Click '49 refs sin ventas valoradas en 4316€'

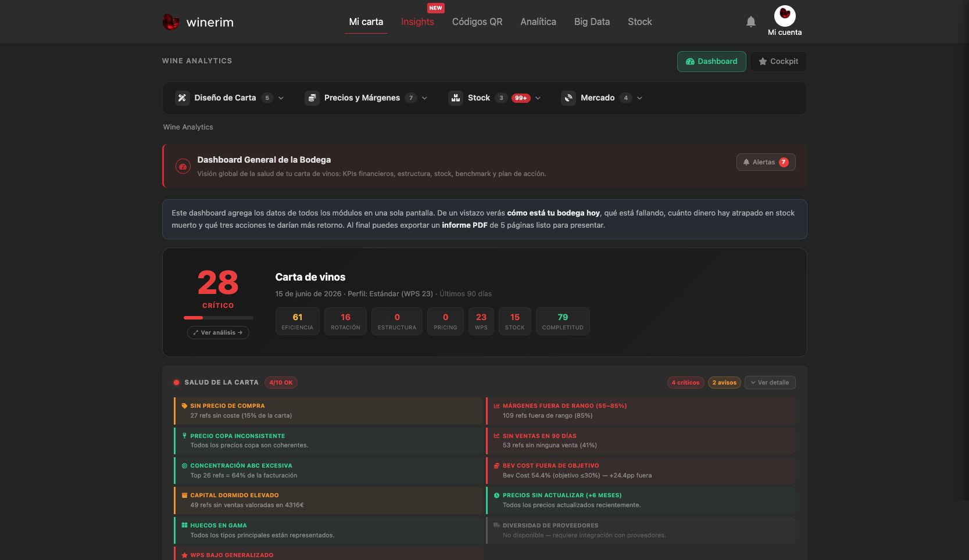(x=247, y=505)
